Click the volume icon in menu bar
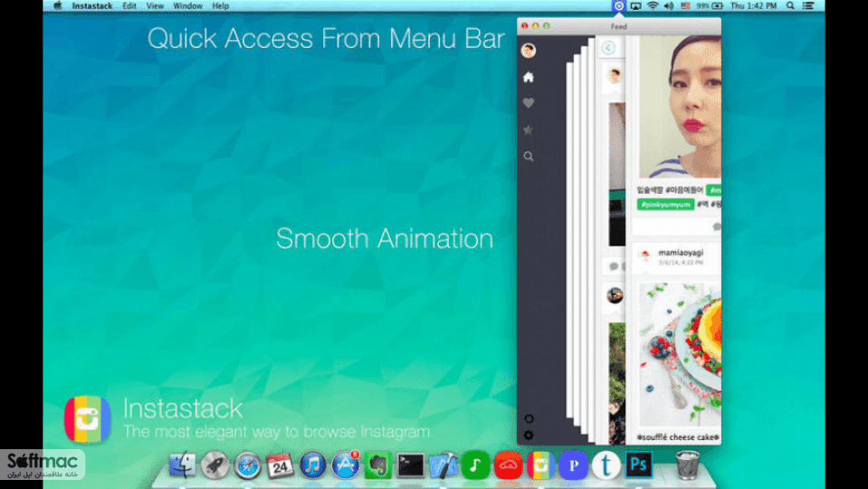 click(x=669, y=5)
